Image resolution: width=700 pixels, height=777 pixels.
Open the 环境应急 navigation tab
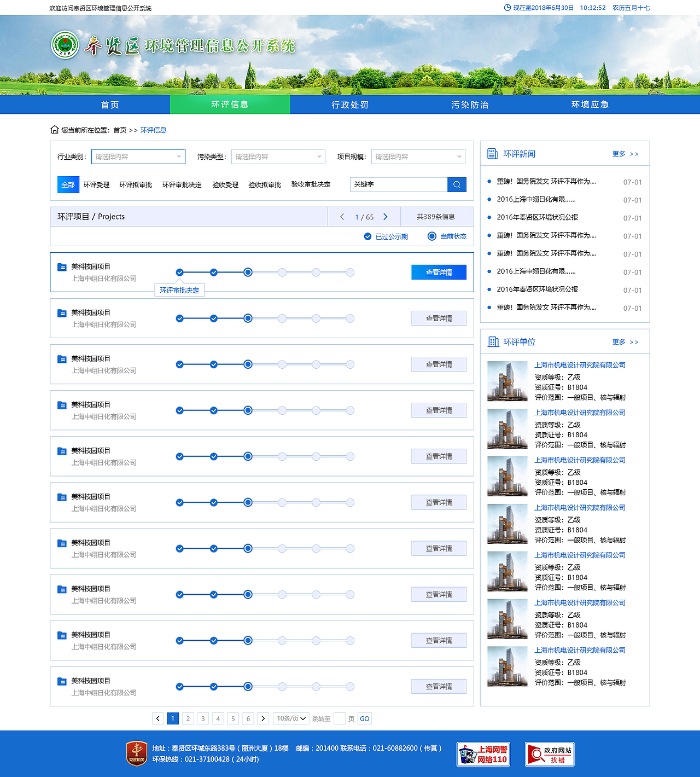coord(590,105)
